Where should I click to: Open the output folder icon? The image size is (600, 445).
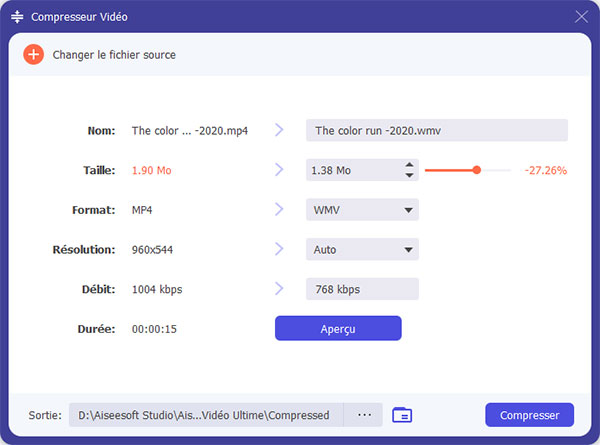[x=402, y=414]
